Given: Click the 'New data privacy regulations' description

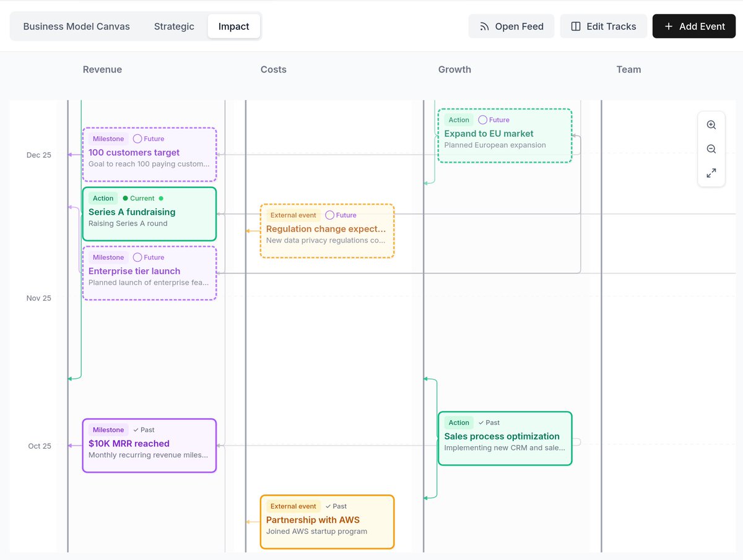Looking at the screenshot, I should click(326, 240).
